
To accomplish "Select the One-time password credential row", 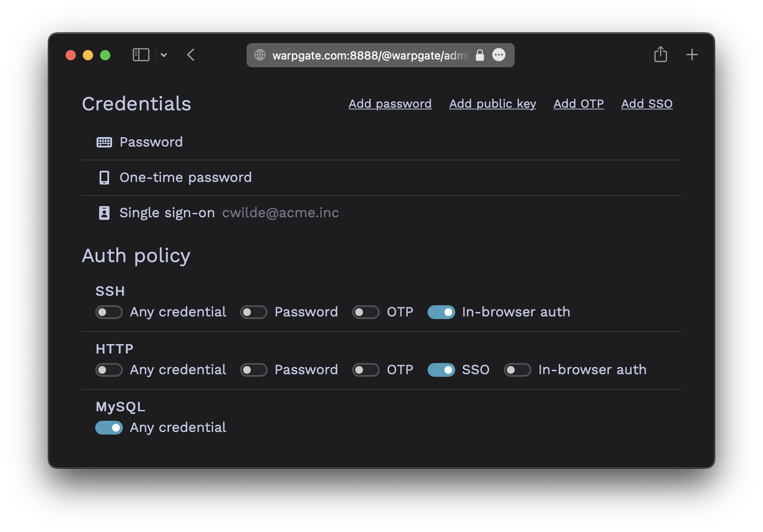I will coord(381,178).
